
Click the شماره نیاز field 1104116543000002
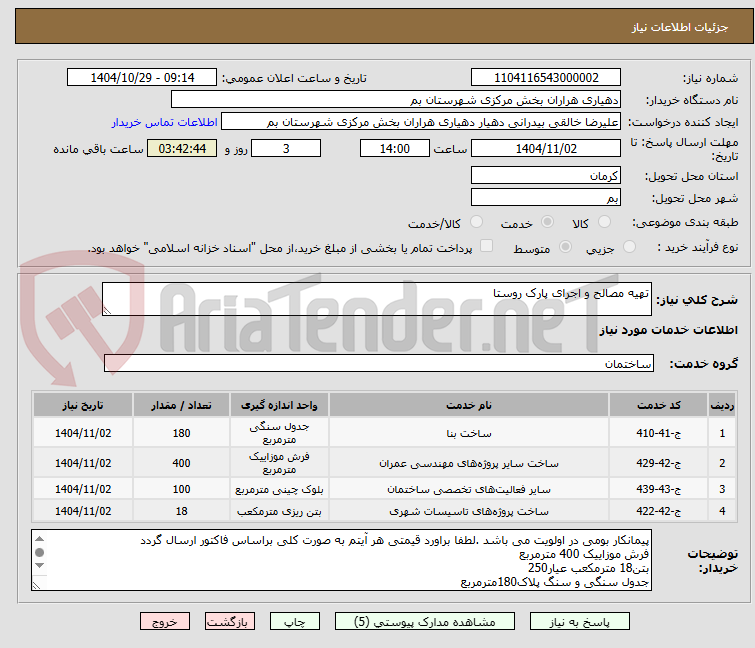click(x=546, y=78)
